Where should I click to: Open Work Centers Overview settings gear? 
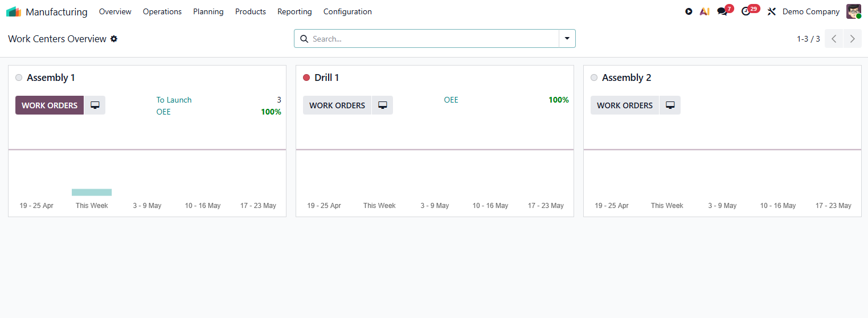click(x=114, y=39)
